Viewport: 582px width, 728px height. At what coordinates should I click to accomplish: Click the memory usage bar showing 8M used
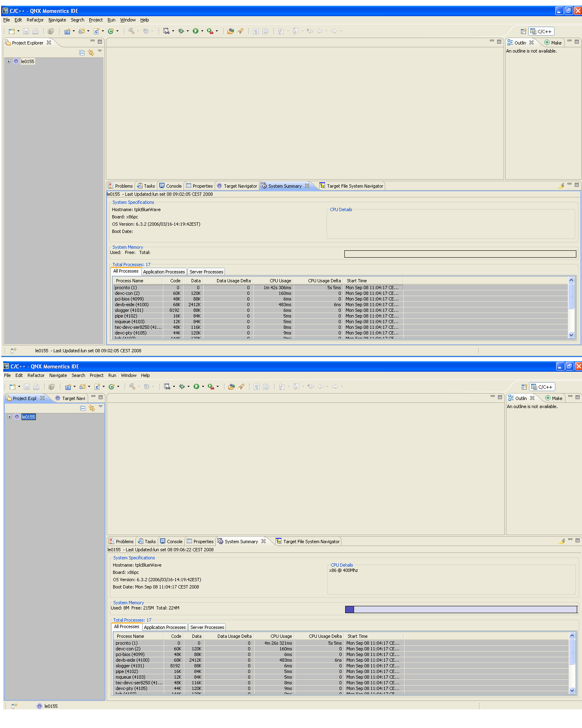pyautogui.click(x=461, y=609)
